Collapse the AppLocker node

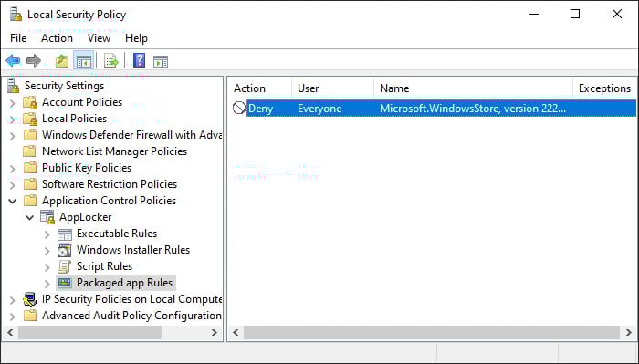pos(30,218)
